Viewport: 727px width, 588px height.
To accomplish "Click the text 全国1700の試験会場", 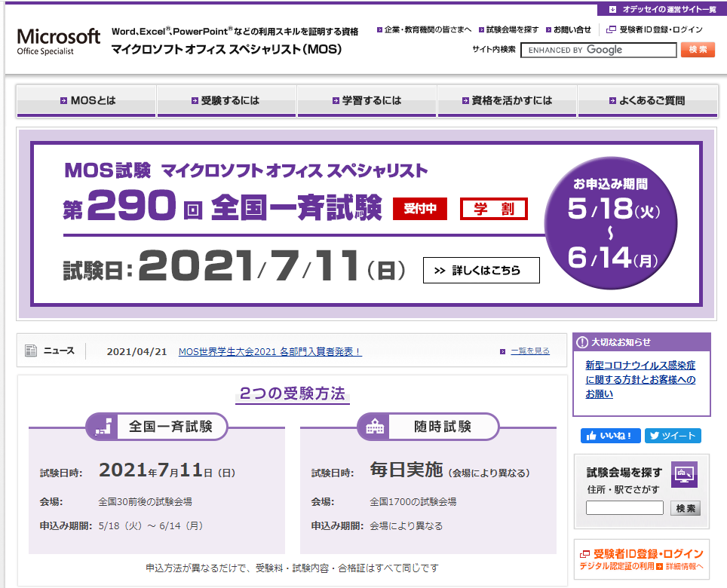I will coord(413,501).
